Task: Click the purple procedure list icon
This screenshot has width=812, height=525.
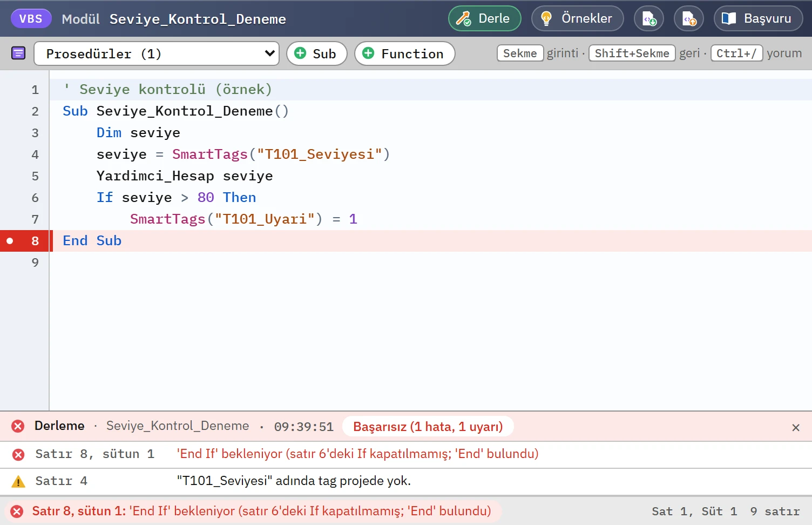Action: click(18, 53)
